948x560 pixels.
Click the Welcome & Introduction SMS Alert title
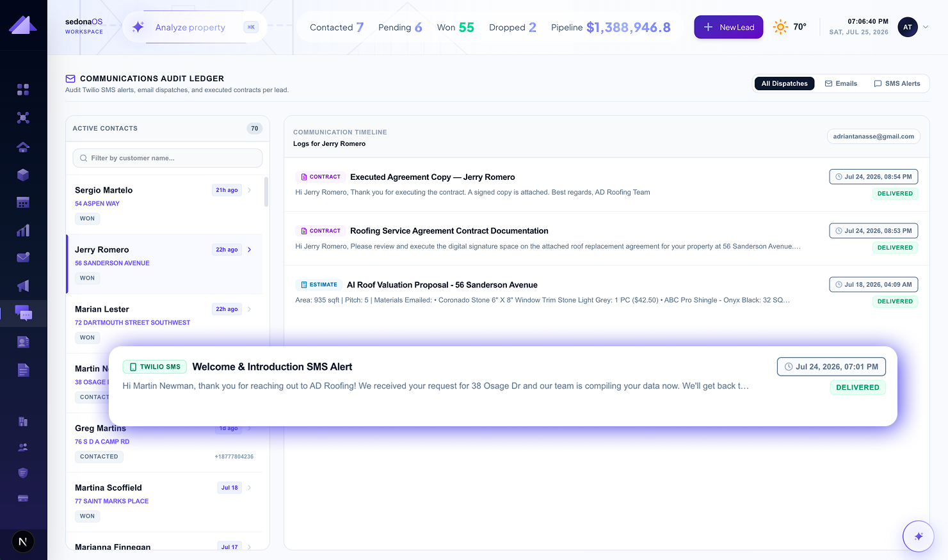[272, 367]
